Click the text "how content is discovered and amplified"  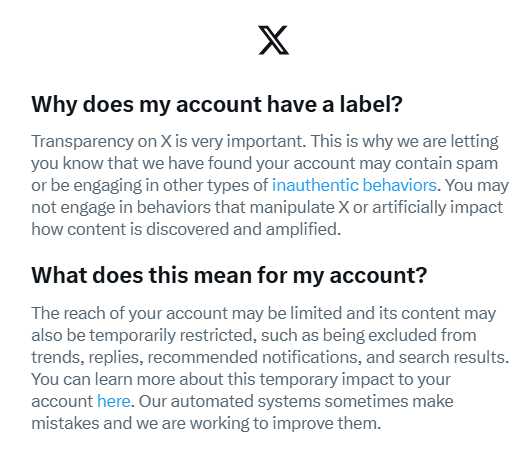point(184,229)
